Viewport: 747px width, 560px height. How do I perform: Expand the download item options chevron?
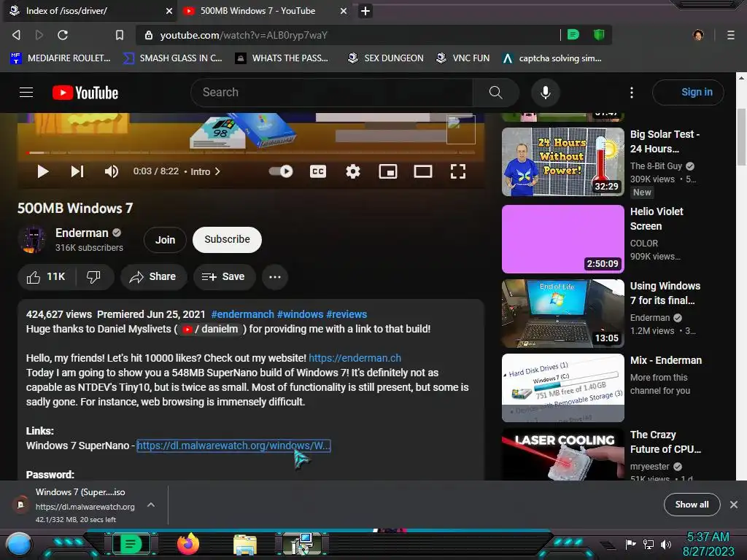(150, 505)
